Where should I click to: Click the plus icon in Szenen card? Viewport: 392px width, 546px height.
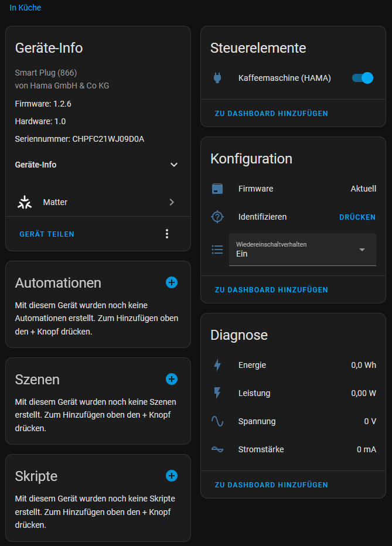pos(172,379)
